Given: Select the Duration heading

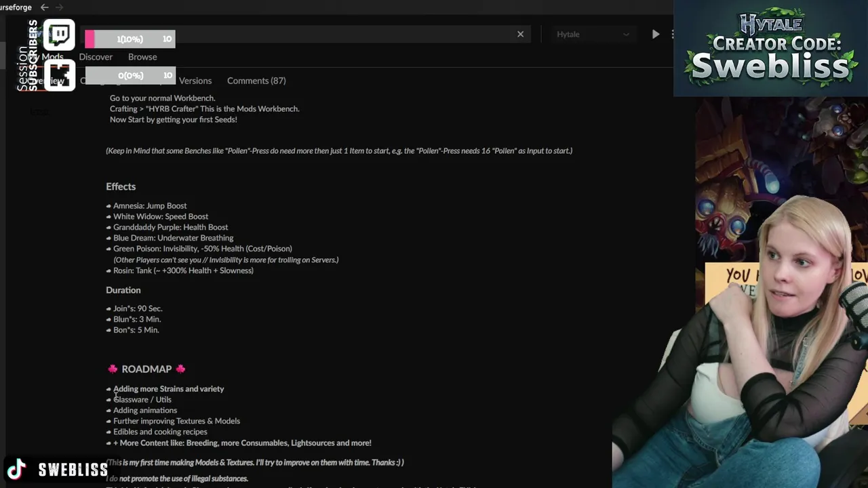Looking at the screenshot, I should click(x=123, y=290).
